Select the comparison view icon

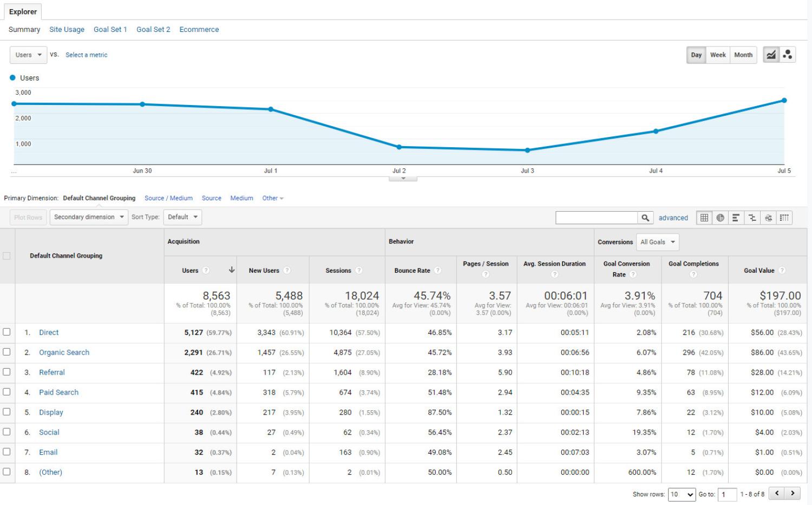click(x=752, y=218)
